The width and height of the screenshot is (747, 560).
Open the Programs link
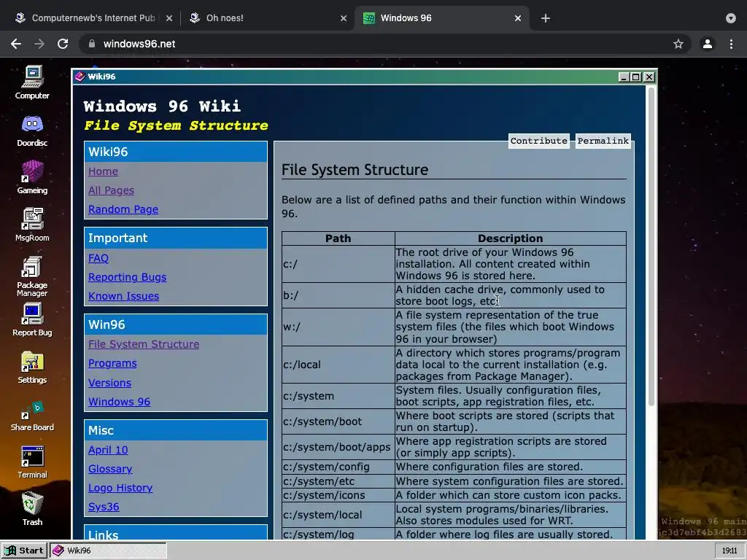coord(112,363)
